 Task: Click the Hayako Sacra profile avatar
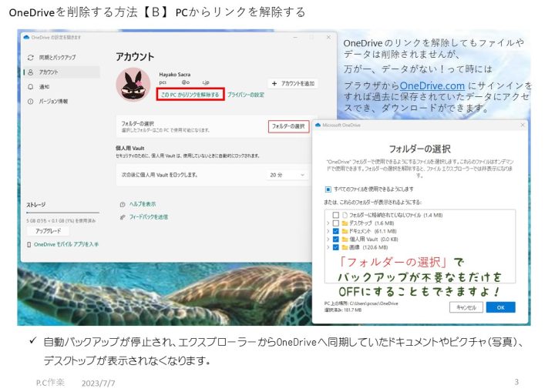133,85
